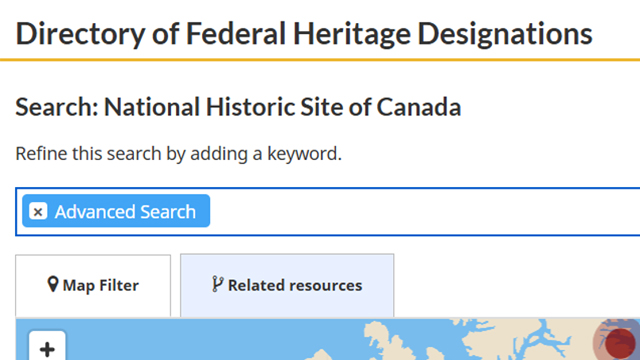Click the text 'Refine this search by adding a keyword.'

click(x=178, y=154)
